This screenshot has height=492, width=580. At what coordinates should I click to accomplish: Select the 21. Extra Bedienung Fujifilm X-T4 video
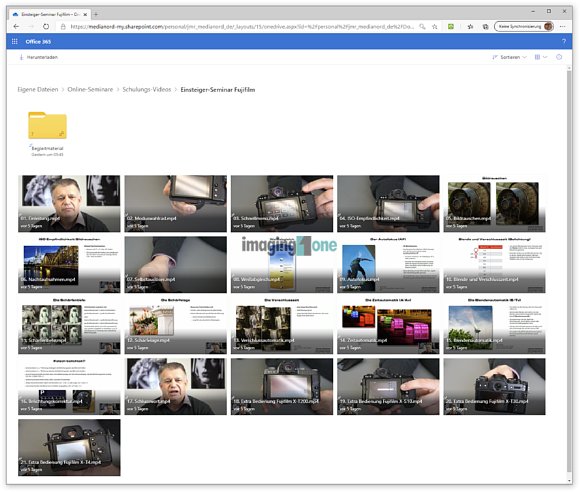point(69,448)
